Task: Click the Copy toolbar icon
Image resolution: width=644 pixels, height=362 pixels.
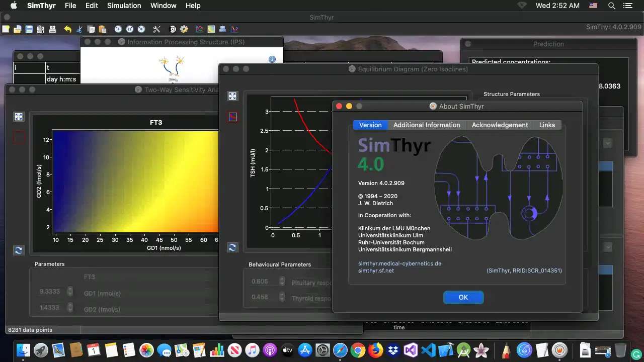Action: [91, 29]
